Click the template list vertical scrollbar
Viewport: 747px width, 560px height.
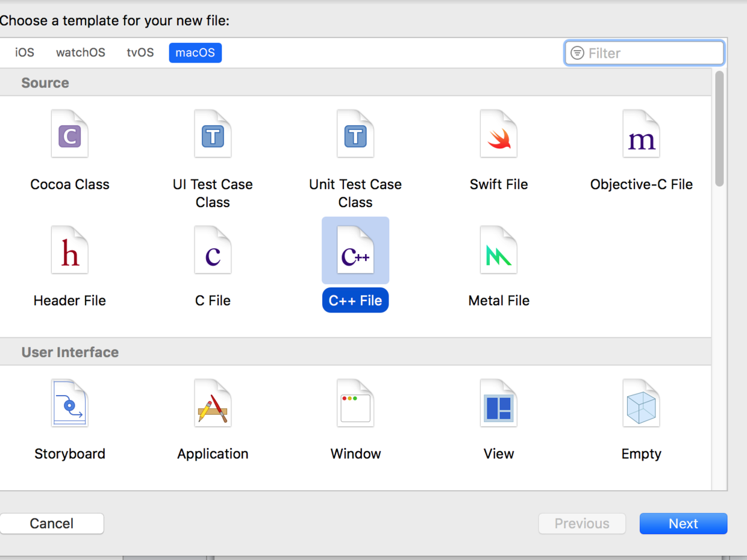click(x=719, y=129)
